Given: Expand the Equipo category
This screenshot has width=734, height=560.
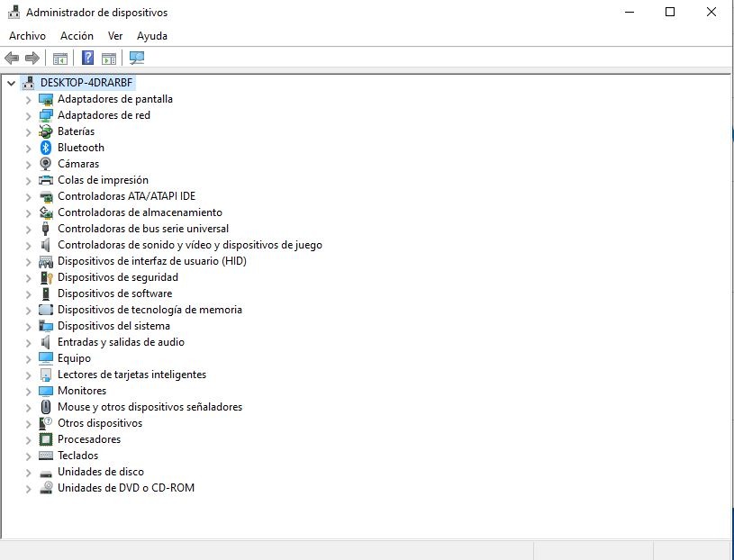Looking at the screenshot, I should point(28,359).
